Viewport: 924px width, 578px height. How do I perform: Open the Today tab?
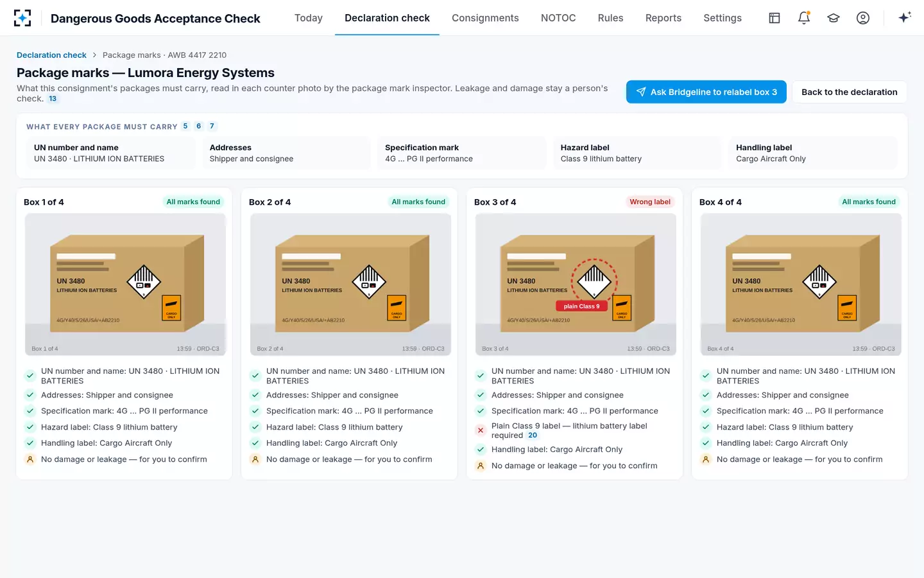point(309,18)
